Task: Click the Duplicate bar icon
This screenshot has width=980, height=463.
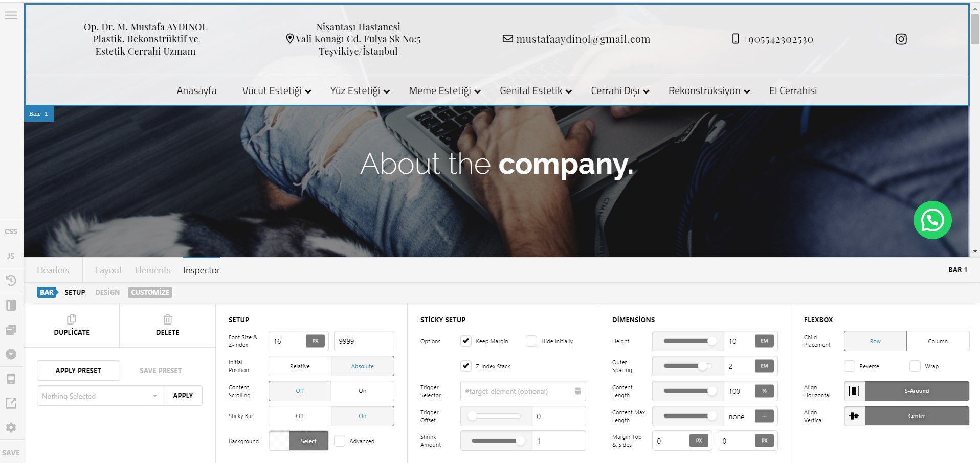Action: 72,320
